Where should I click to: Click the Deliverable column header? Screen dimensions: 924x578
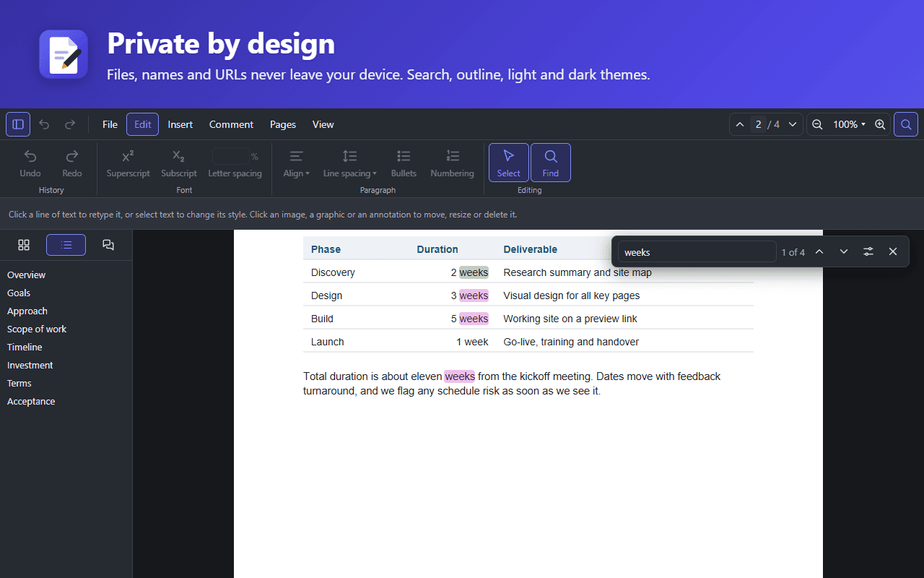point(531,249)
